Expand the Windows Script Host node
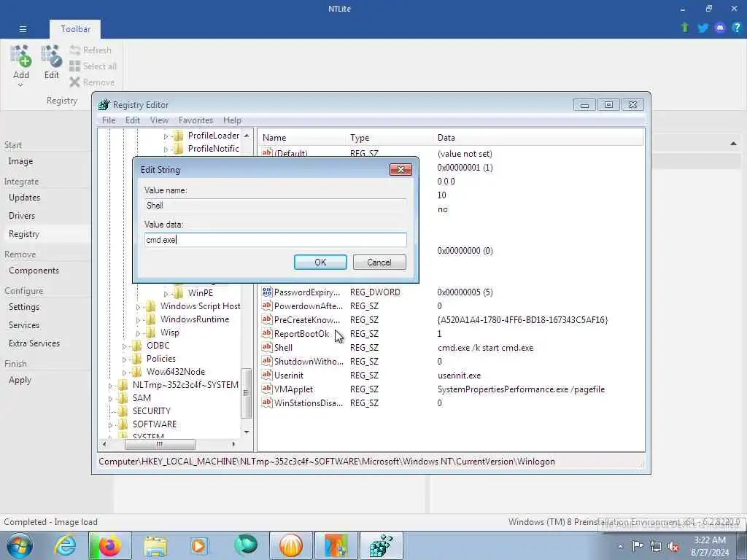747x560 pixels. [138, 307]
